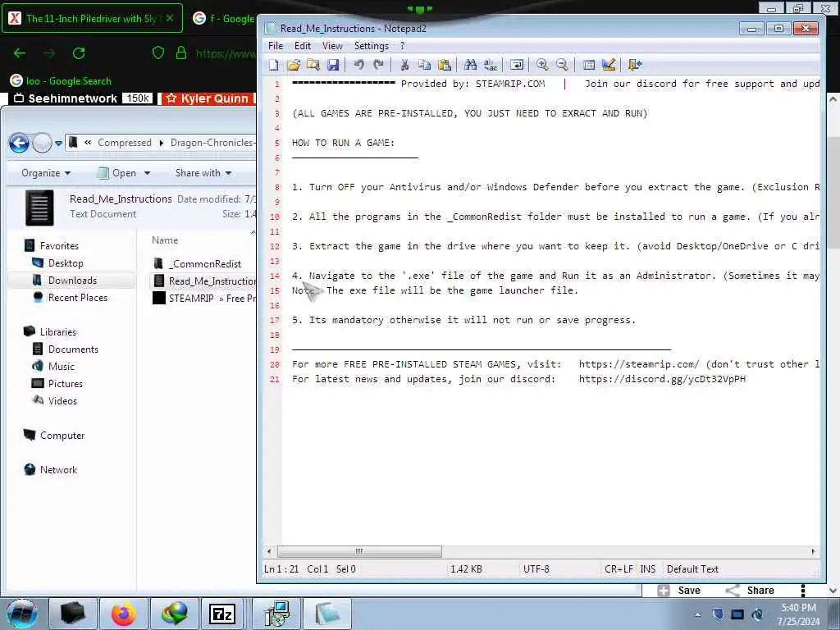Click the horizontal scrollbar thumb in Notepad2
840x630 pixels.
359,551
